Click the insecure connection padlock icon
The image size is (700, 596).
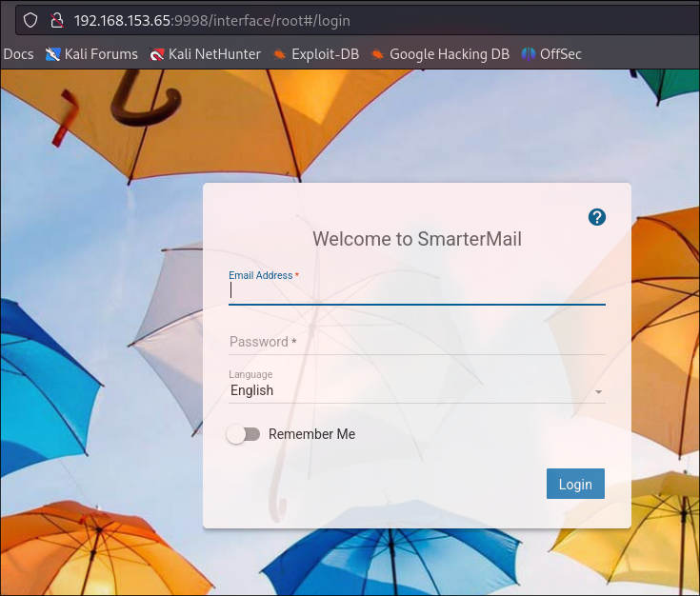click(x=57, y=20)
